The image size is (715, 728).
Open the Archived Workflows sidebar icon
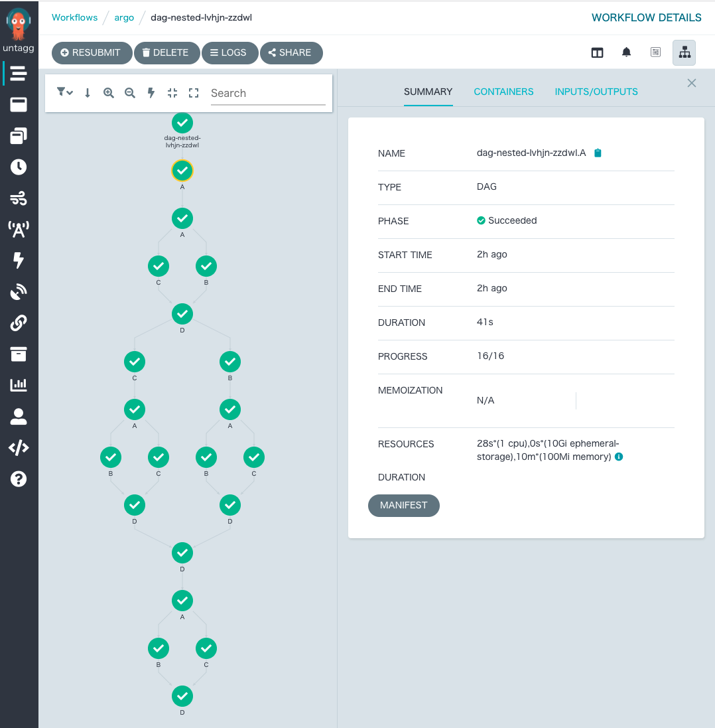coord(19,354)
